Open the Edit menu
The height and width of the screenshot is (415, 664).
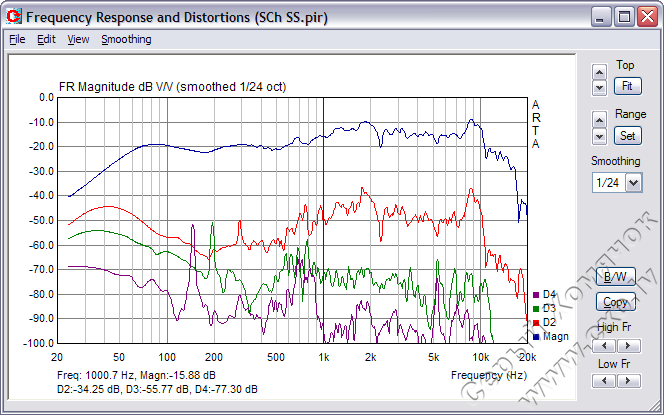[x=46, y=39]
